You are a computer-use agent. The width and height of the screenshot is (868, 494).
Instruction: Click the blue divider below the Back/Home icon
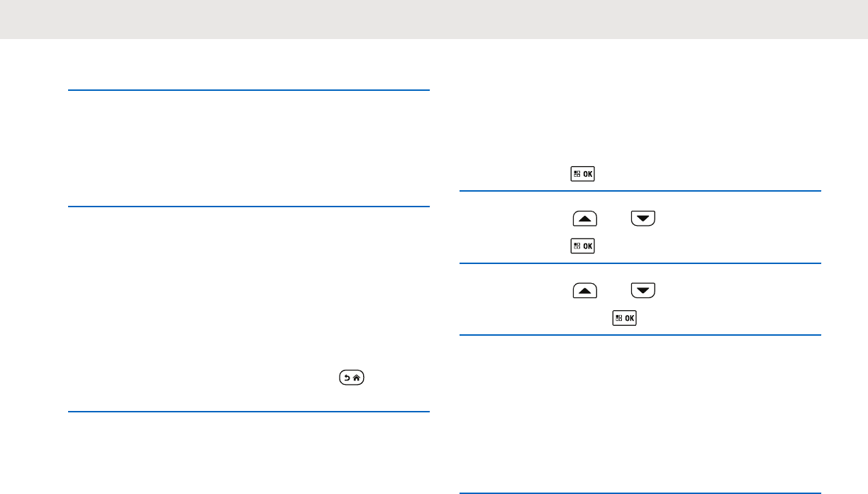[249, 412]
